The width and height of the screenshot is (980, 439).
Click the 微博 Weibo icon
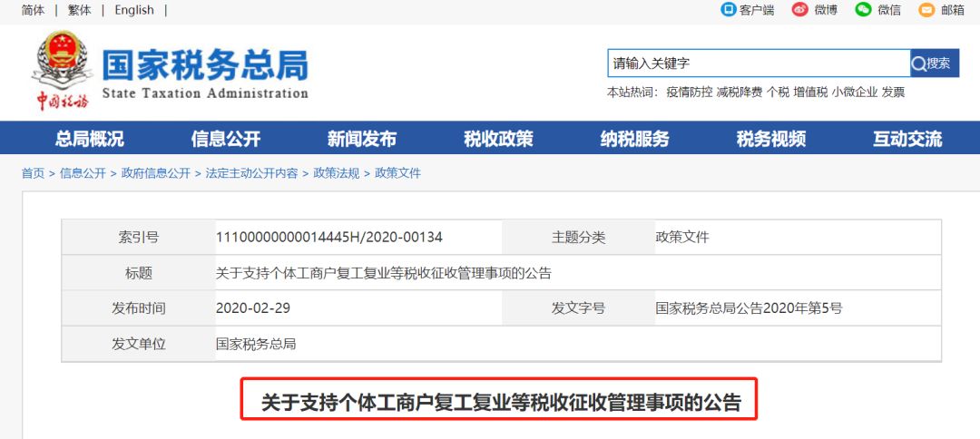(800, 9)
